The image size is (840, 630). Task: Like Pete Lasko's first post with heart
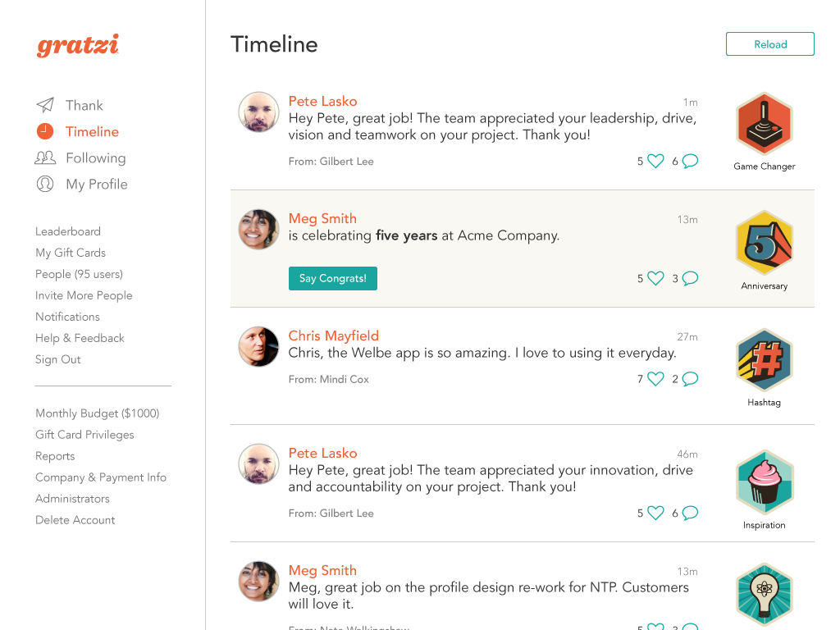click(x=655, y=161)
